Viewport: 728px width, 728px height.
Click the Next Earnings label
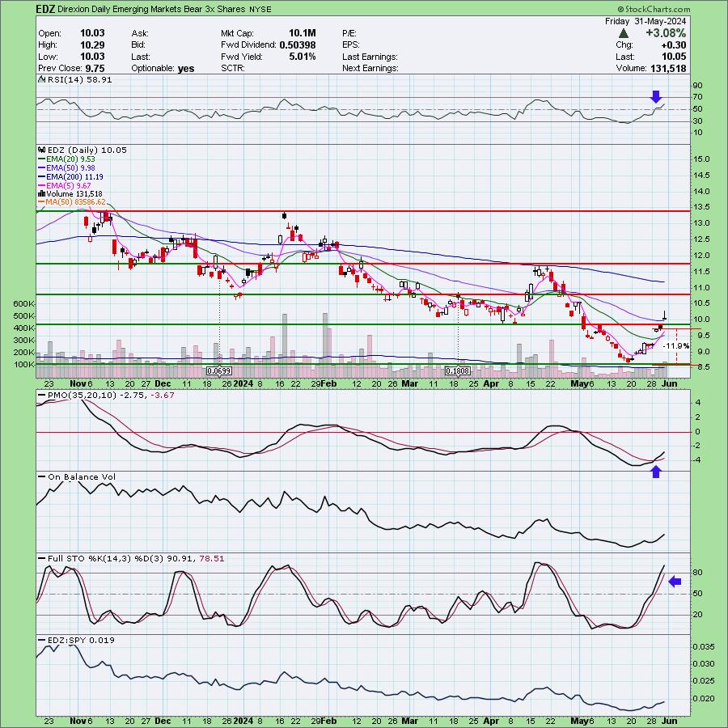tap(370, 68)
